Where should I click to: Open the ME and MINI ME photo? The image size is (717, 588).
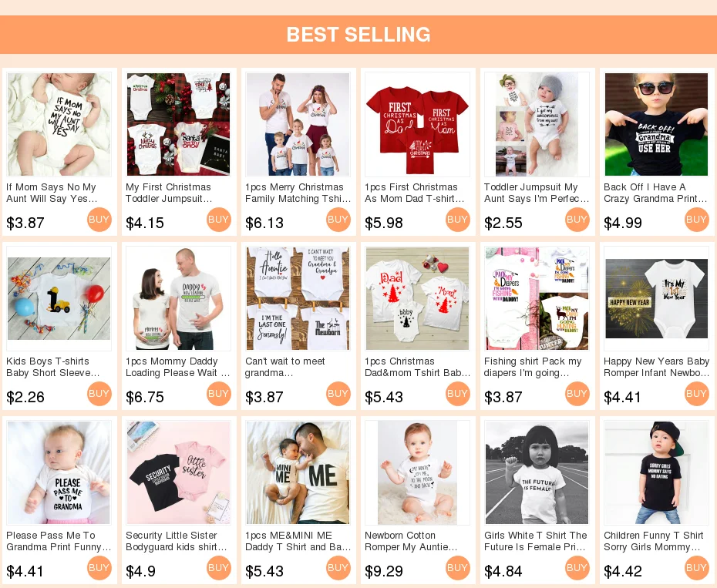[298, 472]
